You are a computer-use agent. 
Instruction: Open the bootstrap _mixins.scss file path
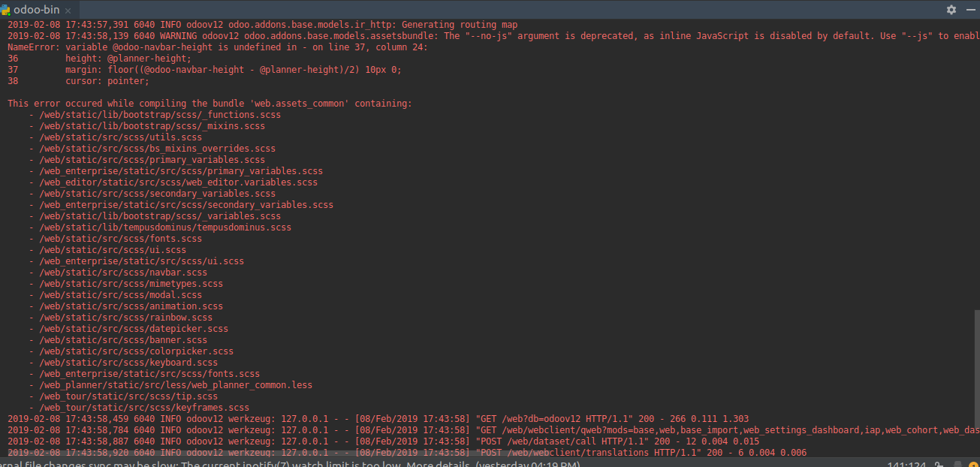click(152, 125)
